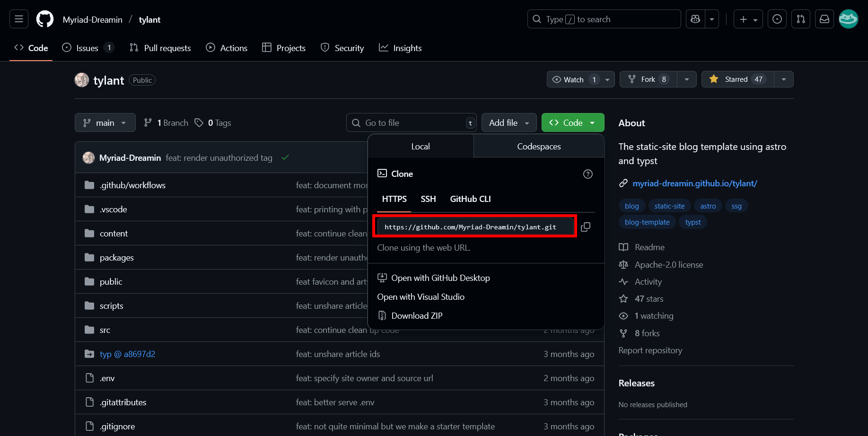
Task: Open the .vscode folder
Action: coord(113,209)
